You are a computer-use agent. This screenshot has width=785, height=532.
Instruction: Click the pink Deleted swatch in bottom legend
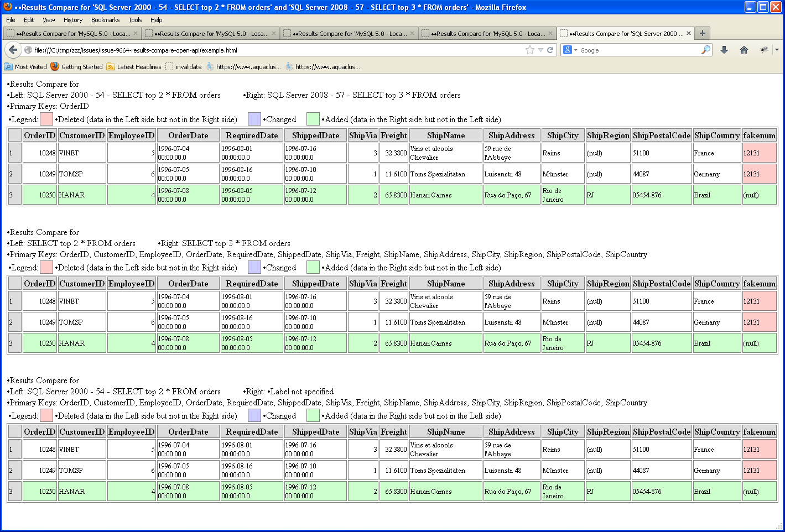click(46, 415)
